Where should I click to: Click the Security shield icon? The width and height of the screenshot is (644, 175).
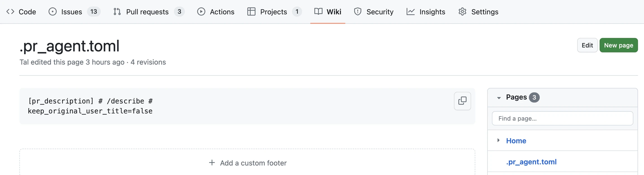tap(357, 12)
